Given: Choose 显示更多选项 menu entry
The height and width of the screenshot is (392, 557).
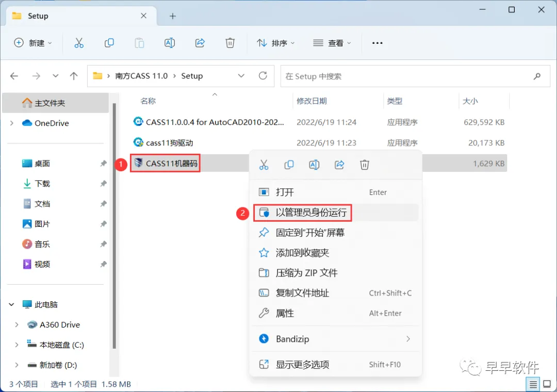Looking at the screenshot, I should coord(336,365).
